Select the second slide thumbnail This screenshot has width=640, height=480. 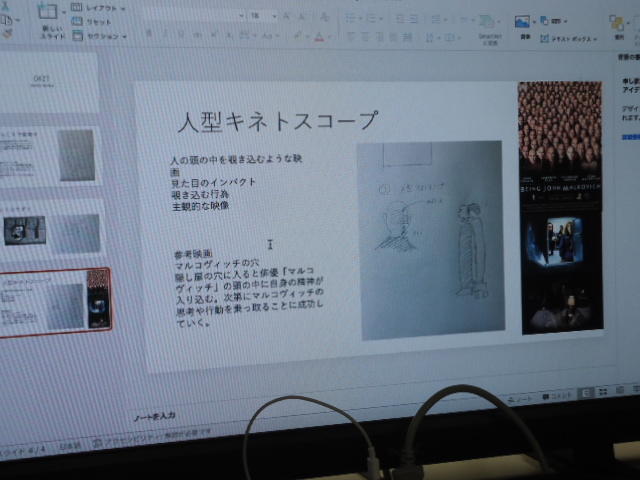point(49,155)
